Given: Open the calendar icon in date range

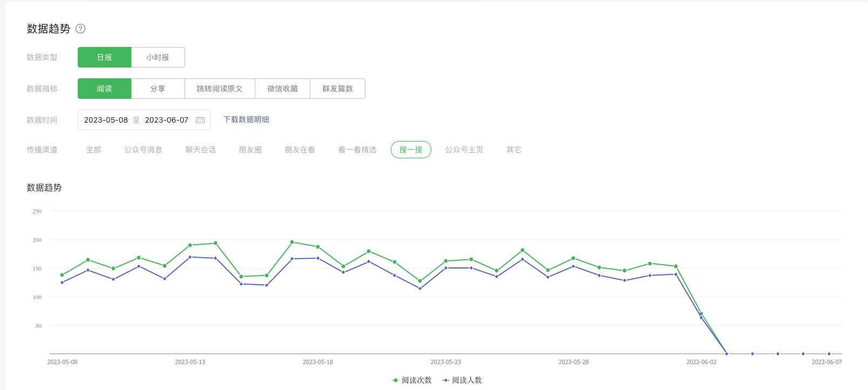Looking at the screenshot, I should 200,120.
